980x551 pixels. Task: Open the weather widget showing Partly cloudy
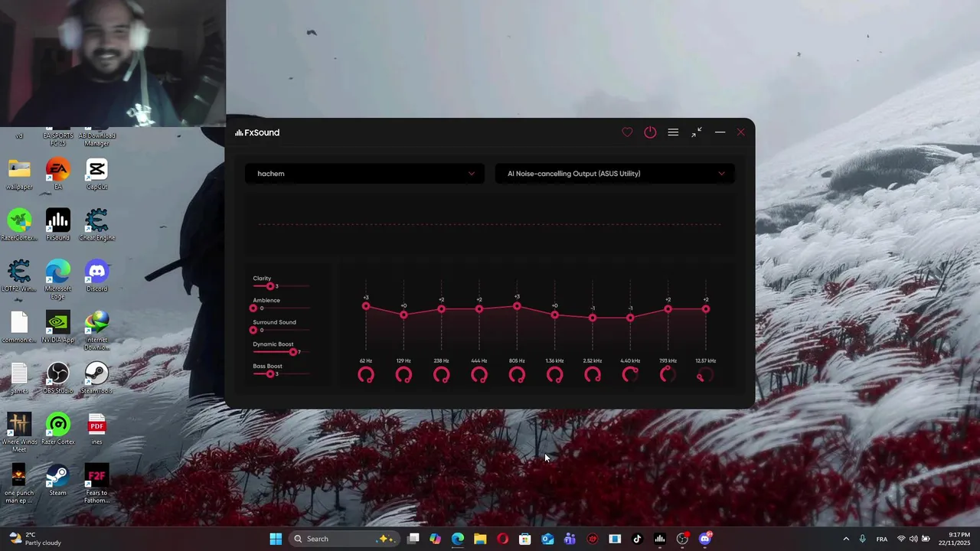35,539
